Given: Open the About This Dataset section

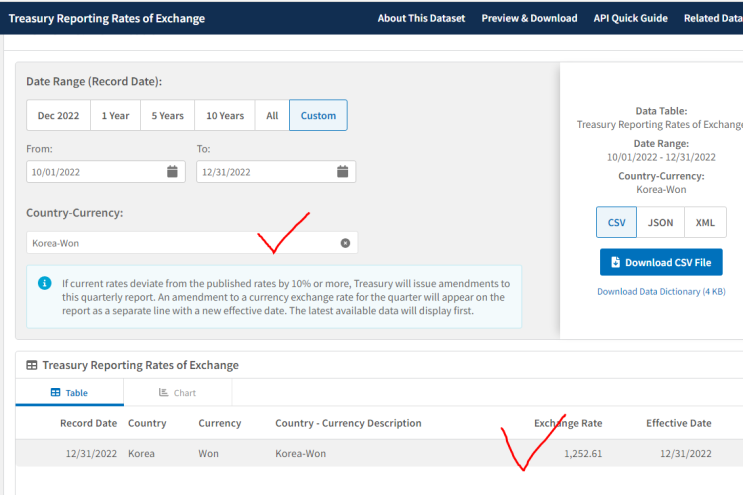Looking at the screenshot, I should point(421,18).
